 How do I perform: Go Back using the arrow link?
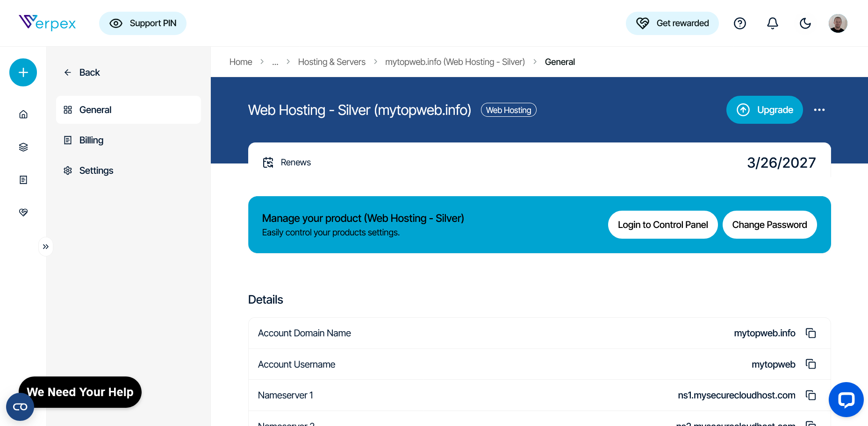tap(82, 72)
